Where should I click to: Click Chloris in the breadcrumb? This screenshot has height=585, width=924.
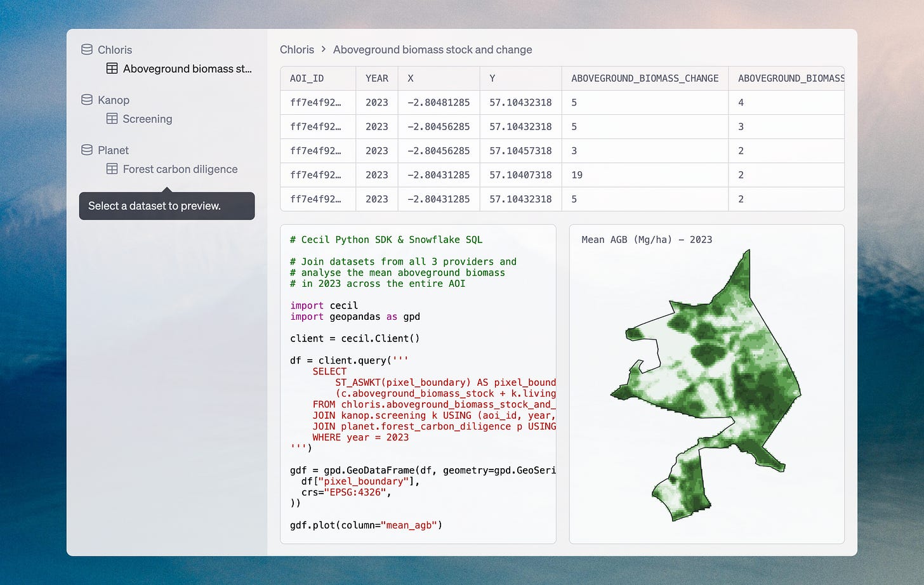297,49
